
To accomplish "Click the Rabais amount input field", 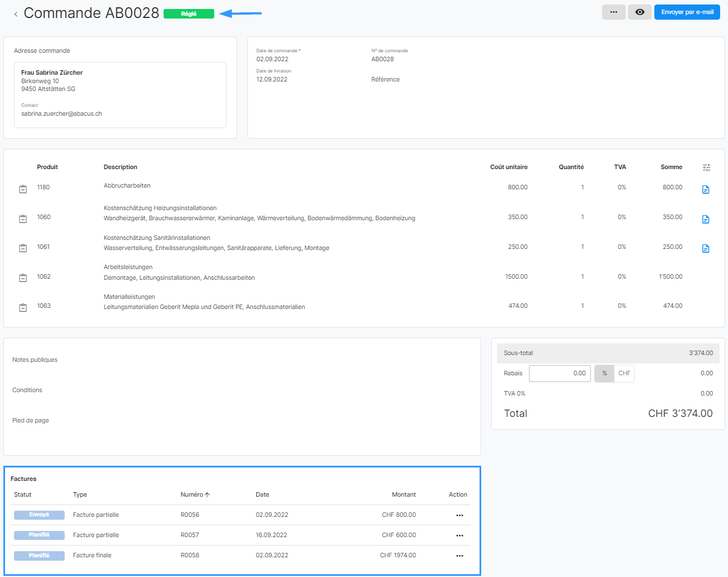I will (559, 374).
